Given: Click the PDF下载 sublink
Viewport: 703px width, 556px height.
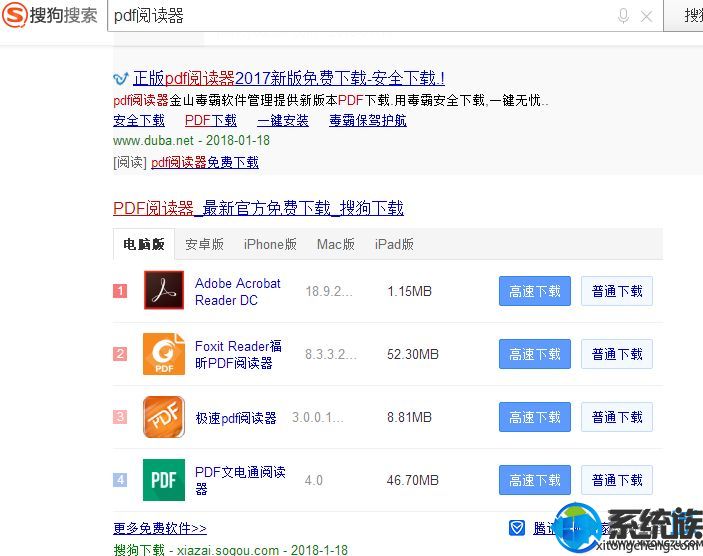Looking at the screenshot, I should pyautogui.click(x=211, y=120).
